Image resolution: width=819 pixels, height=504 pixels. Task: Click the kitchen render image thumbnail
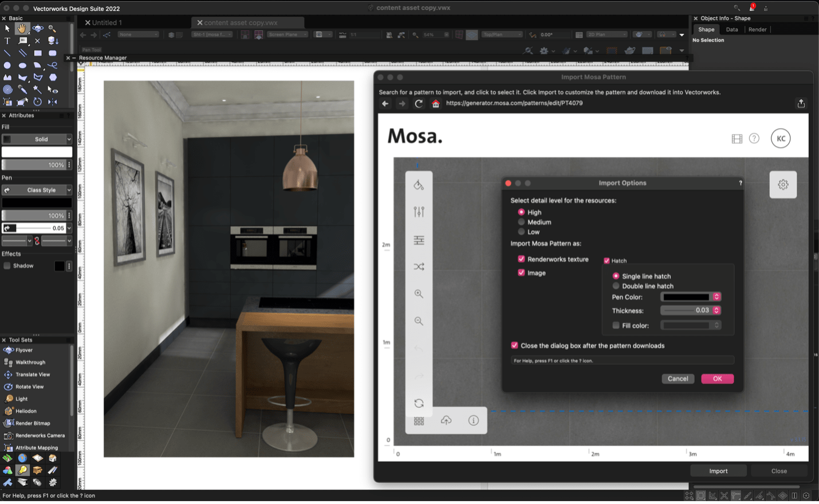(x=229, y=269)
